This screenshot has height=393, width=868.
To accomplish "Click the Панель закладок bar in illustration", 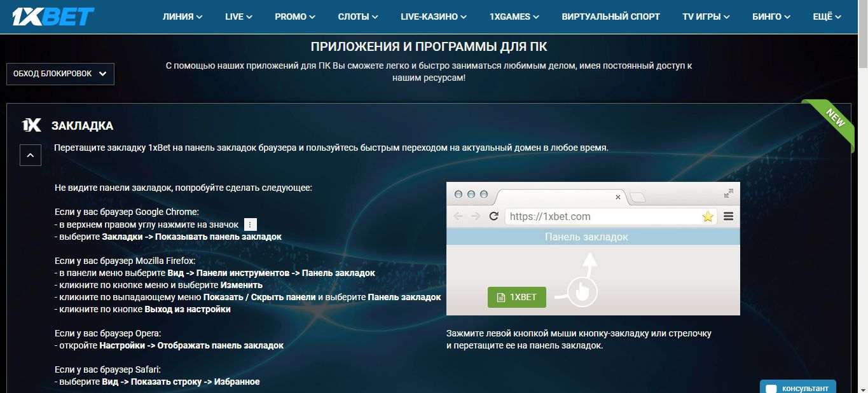I will pyautogui.click(x=593, y=237).
